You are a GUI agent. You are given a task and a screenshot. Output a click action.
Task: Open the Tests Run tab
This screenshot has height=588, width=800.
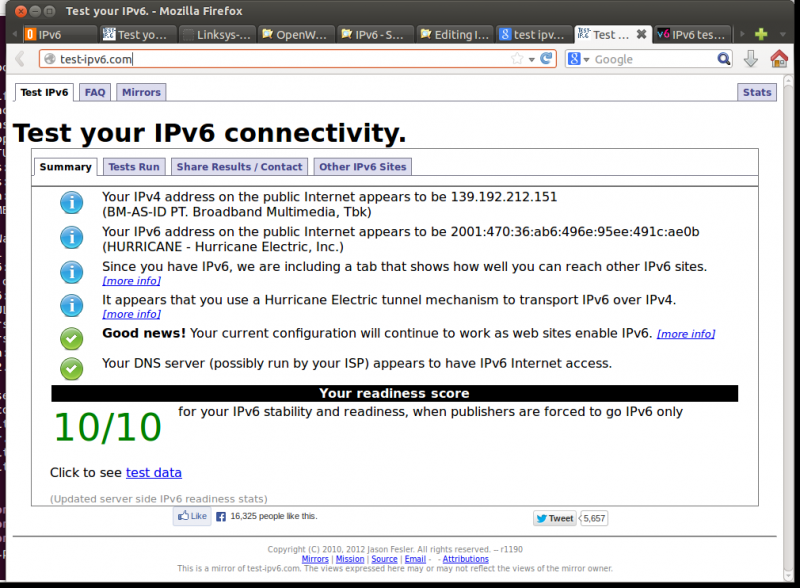133,166
